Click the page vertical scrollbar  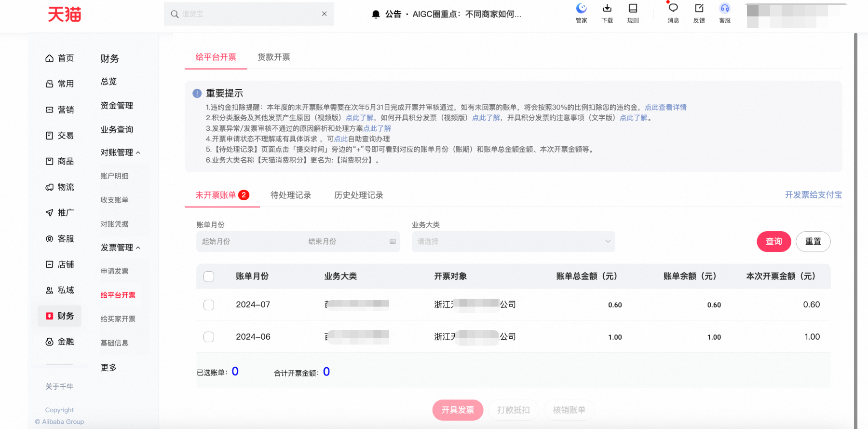click(x=855, y=231)
